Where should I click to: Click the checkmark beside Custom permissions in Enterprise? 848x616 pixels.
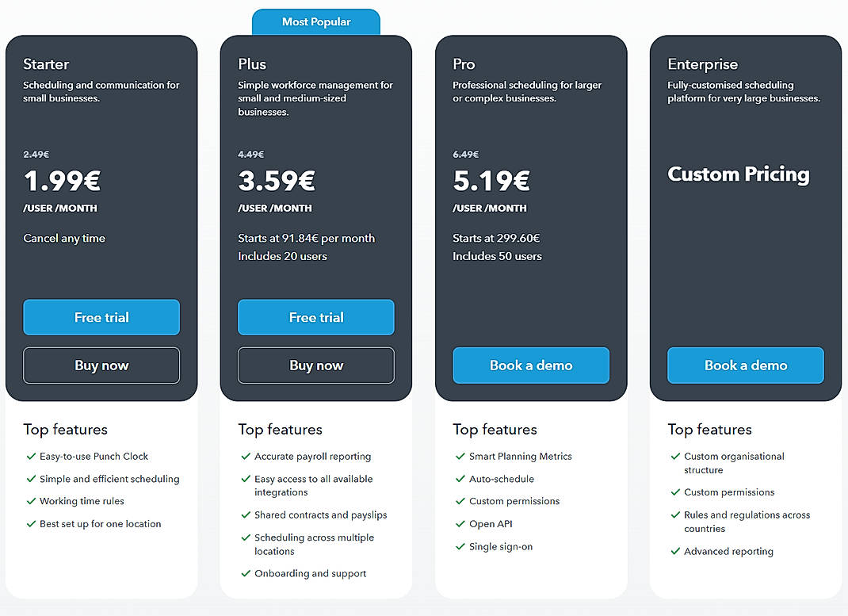[x=674, y=492]
